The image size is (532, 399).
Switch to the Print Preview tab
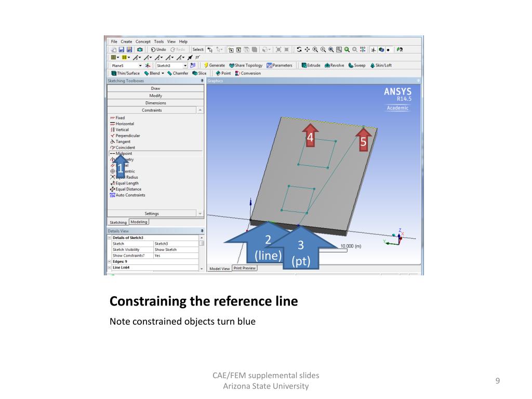(x=244, y=268)
